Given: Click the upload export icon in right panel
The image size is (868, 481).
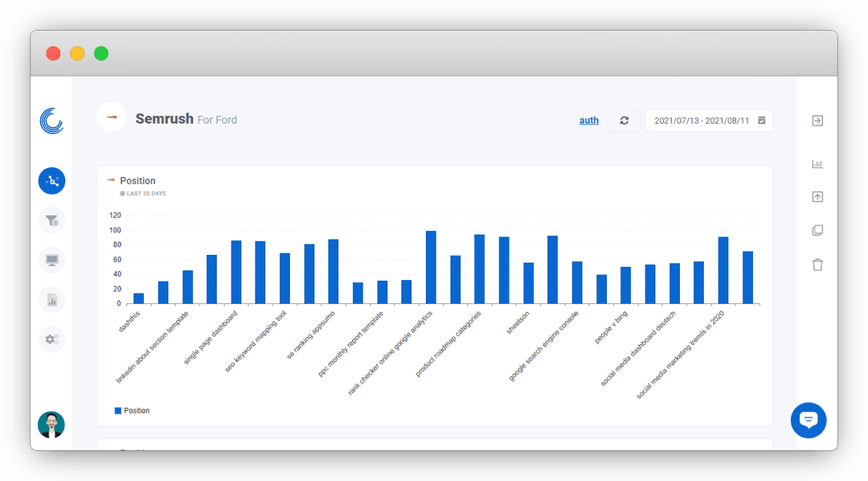Looking at the screenshot, I should [817, 197].
